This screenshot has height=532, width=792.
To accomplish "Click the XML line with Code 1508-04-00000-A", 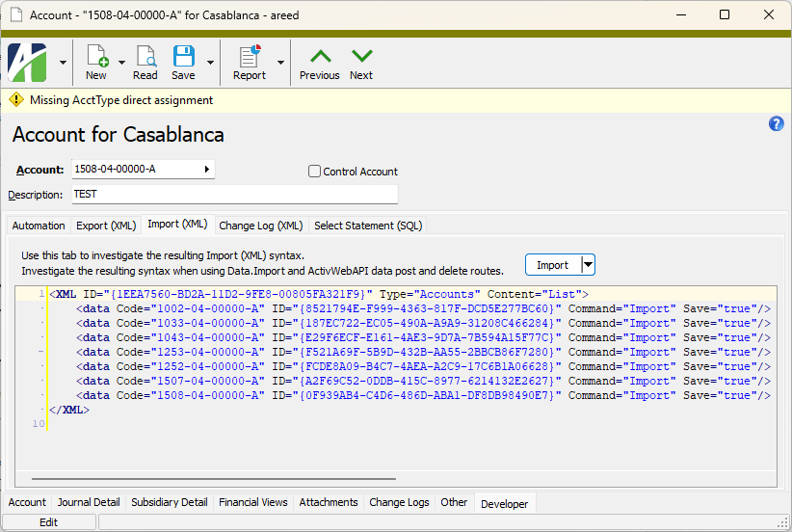I will pos(423,395).
